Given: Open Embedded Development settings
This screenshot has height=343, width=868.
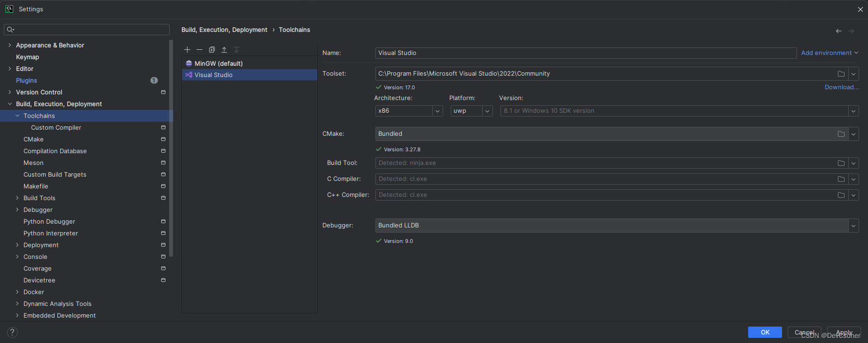Looking at the screenshot, I should [59, 315].
